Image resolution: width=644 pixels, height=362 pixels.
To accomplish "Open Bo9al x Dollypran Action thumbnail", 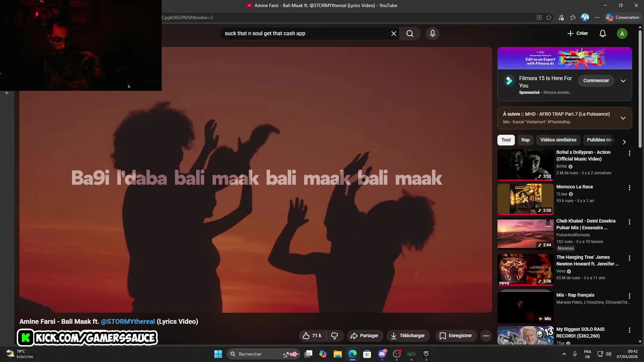I will (x=525, y=164).
